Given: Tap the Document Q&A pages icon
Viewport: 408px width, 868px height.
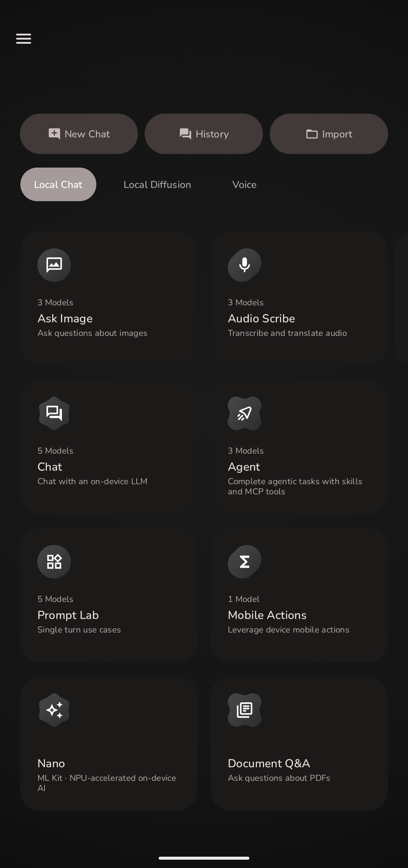Looking at the screenshot, I should (244, 710).
